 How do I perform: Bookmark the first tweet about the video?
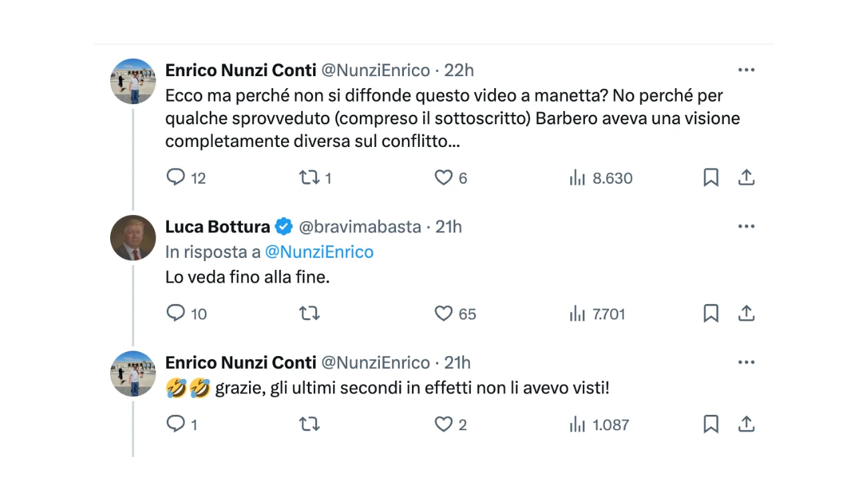coord(711,178)
